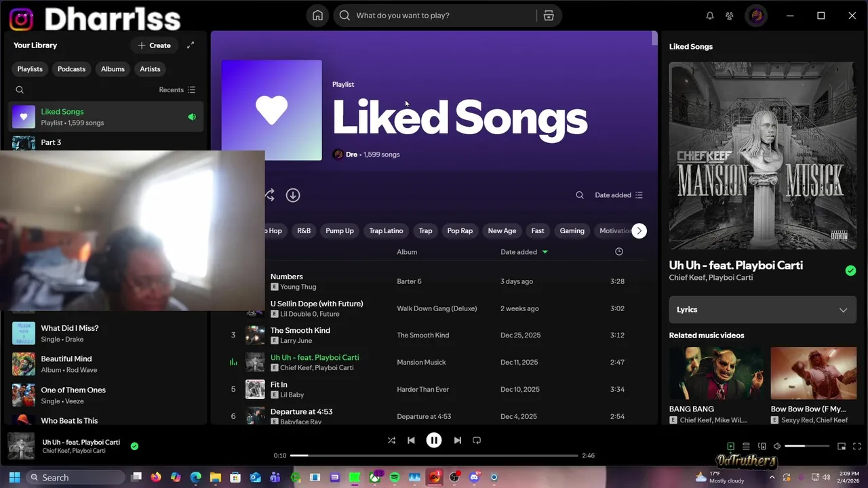
Task: Open File Explorer in the taskbar
Action: [216, 477]
